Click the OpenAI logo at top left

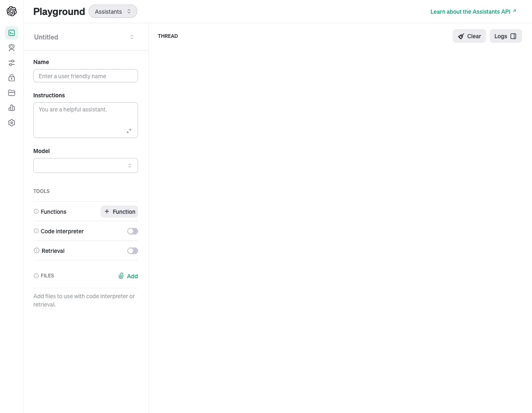tap(11, 11)
